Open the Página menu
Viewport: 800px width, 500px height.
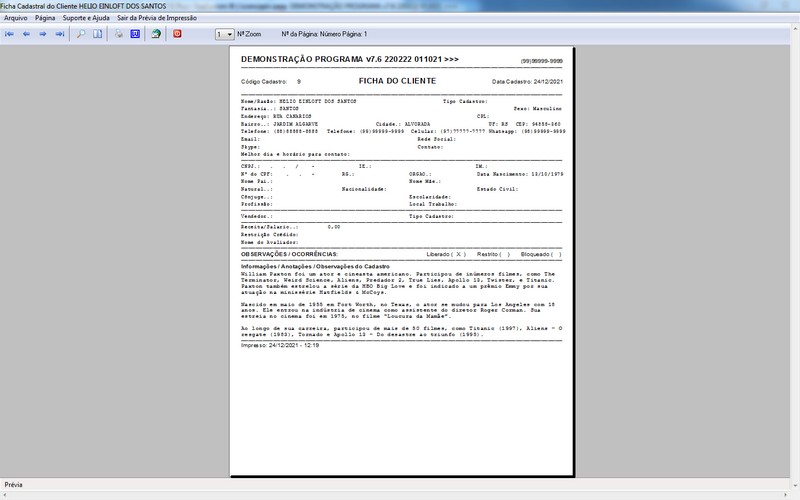(45, 18)
